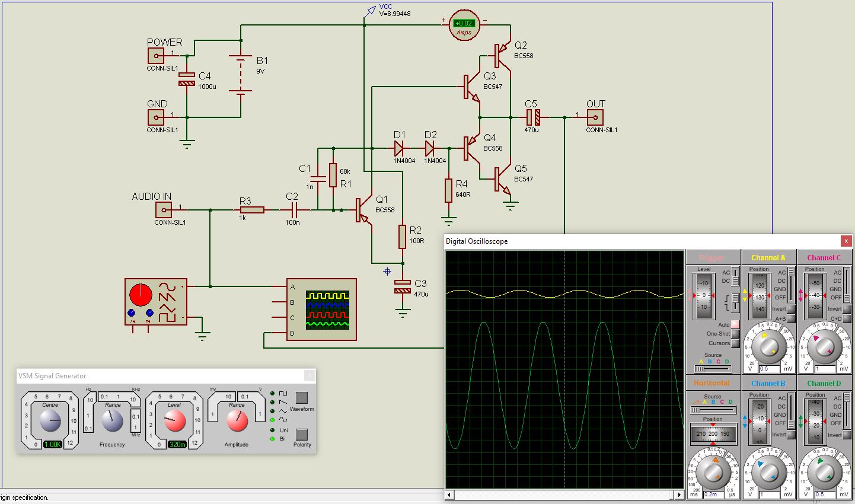Image resolution: width=855 pixels, height=504 pixels.
Task: Click the oscilloscope component in schematic
Action: pyautogui.click(x=321, y=310)
